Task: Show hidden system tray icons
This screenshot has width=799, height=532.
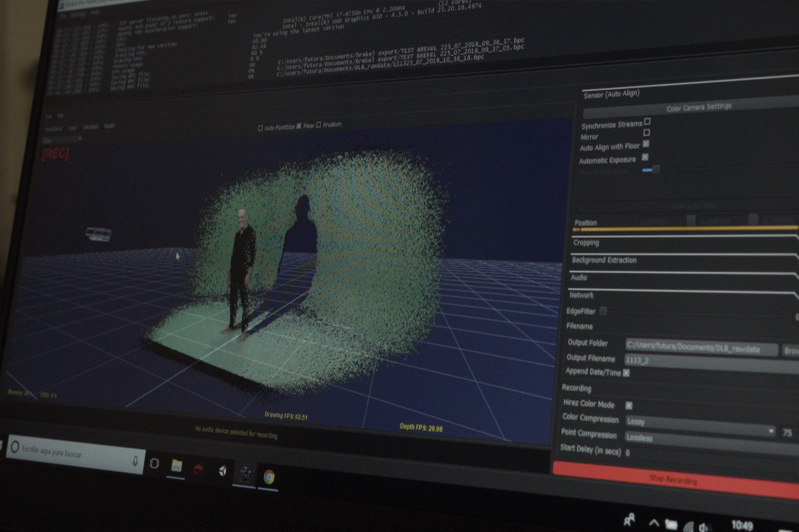Action: 654,523
